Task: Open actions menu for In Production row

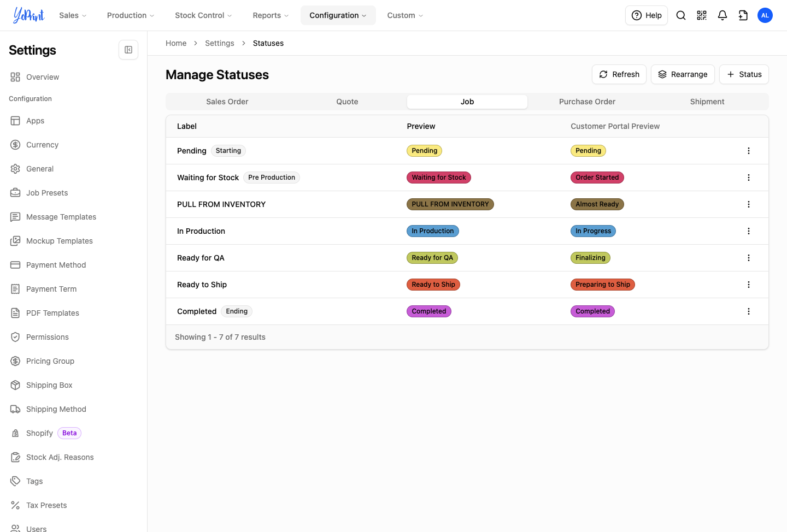Action: [x=749, y=231]
